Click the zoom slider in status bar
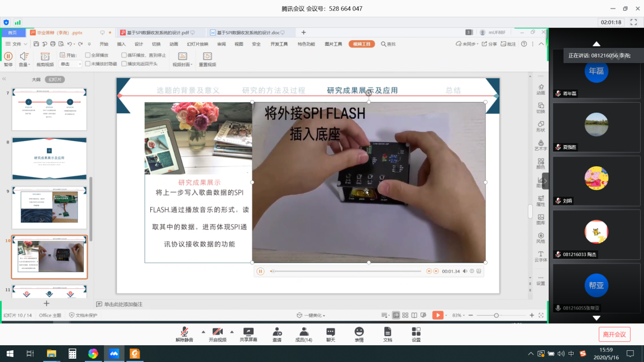This screenshot has height=362, width=644. [496, 316]
